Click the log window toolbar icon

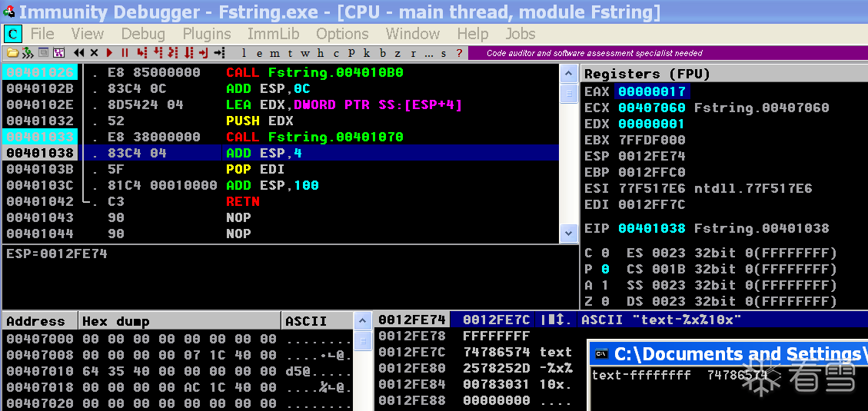click(43, 52)
